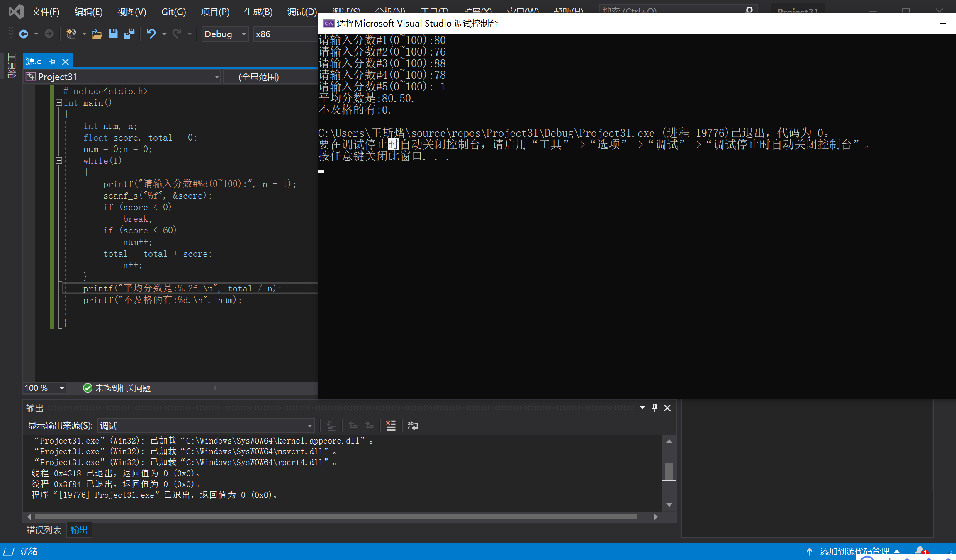Open the 编辑(E) menu
This screenshot has height=560, width=956.
coord(88,12)
